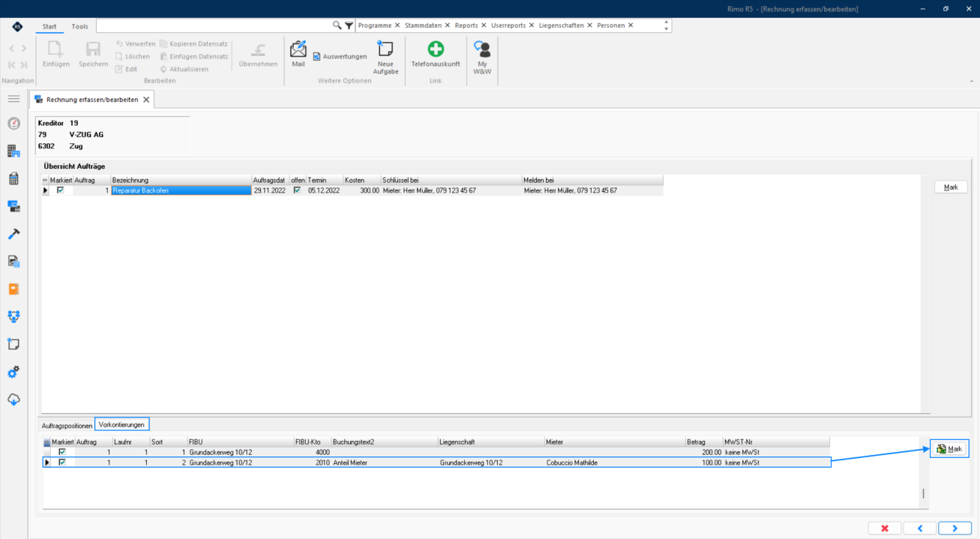
Task: Select the Vorkontierungen tab
Action: 121,425
